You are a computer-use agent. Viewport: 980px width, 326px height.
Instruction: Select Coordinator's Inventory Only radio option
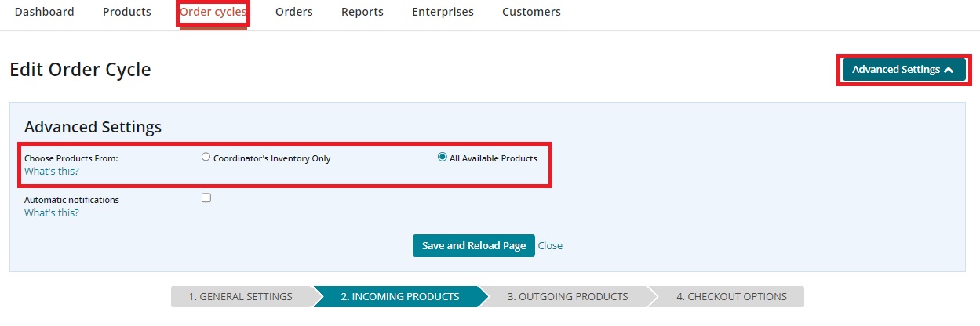206,157
